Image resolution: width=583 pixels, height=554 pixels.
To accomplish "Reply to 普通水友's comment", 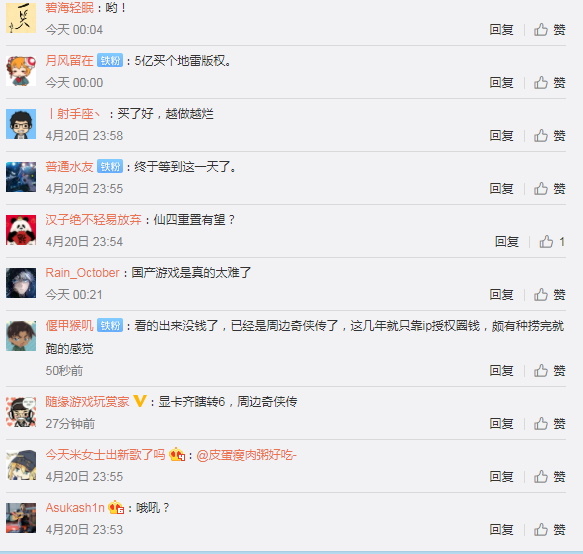I will point(501,189).
